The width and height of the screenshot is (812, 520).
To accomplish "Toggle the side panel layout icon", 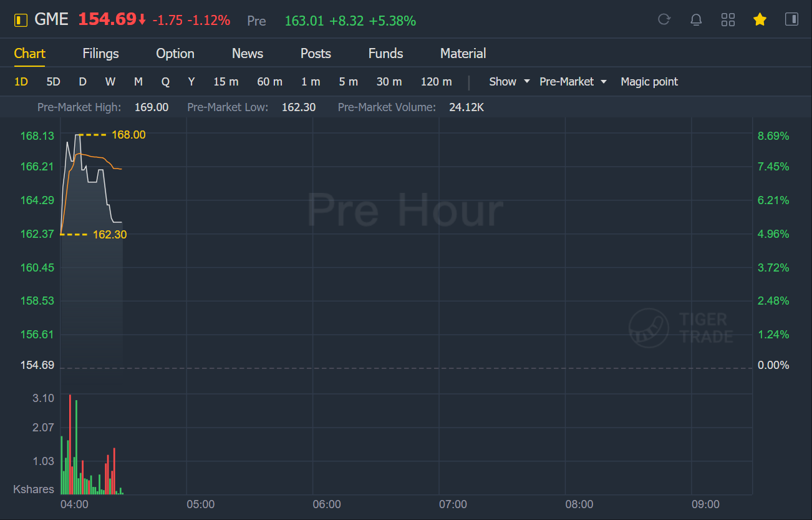I will [x=791, y=20].
